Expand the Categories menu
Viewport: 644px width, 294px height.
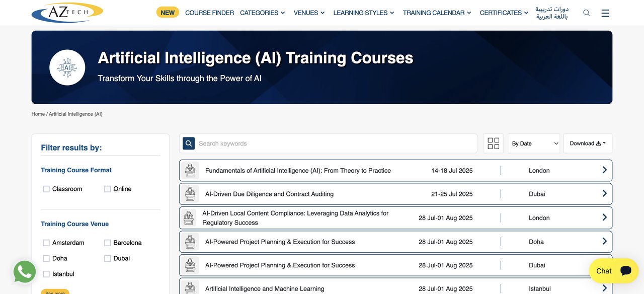[262, 13]
